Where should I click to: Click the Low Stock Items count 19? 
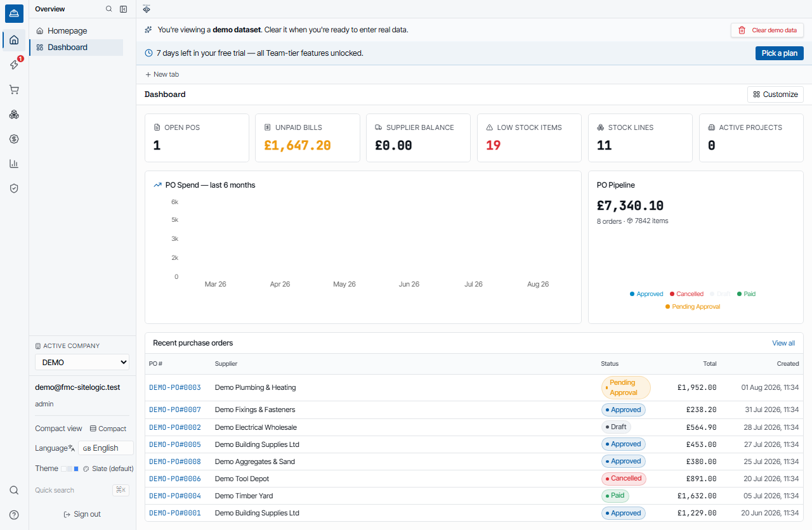494,145
